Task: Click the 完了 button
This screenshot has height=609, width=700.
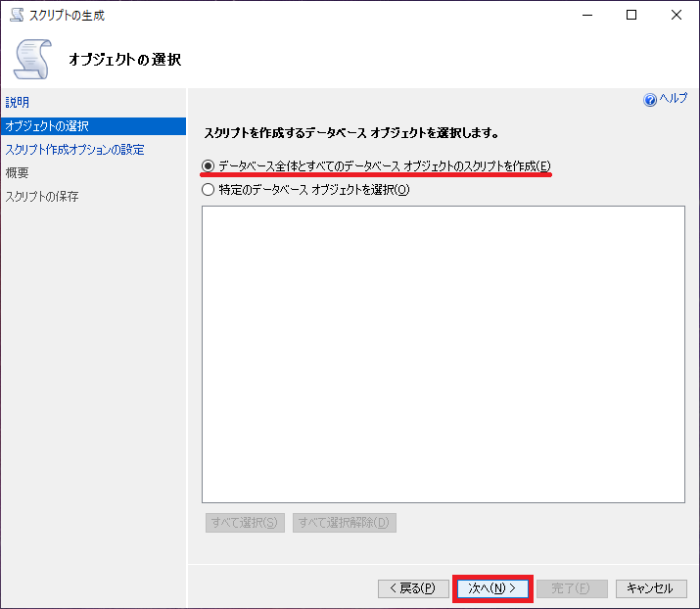Action: pyautogui.click(x=572, y=588)
